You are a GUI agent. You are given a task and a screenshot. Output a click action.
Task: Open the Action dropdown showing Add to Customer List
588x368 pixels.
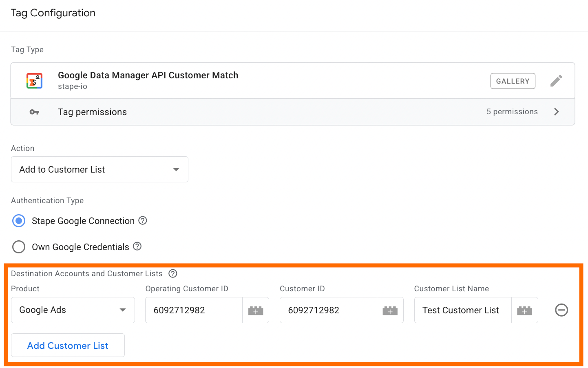[99, 169]
